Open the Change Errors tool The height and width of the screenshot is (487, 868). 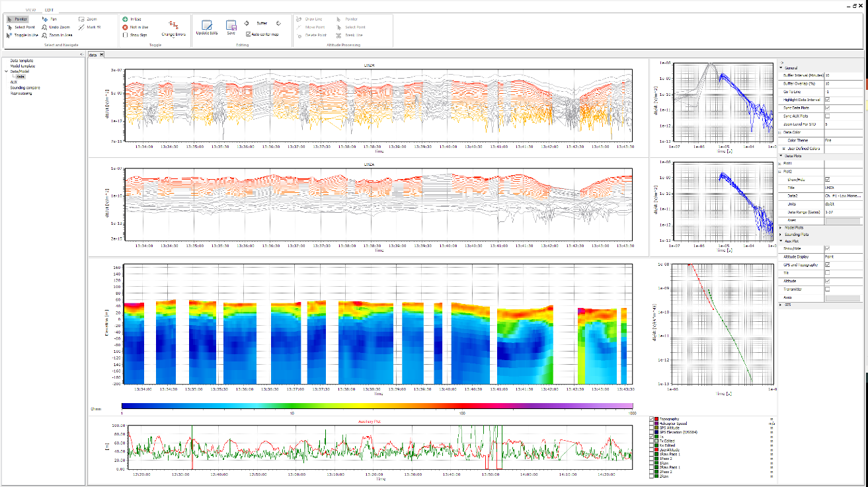(x=174, y=28)
